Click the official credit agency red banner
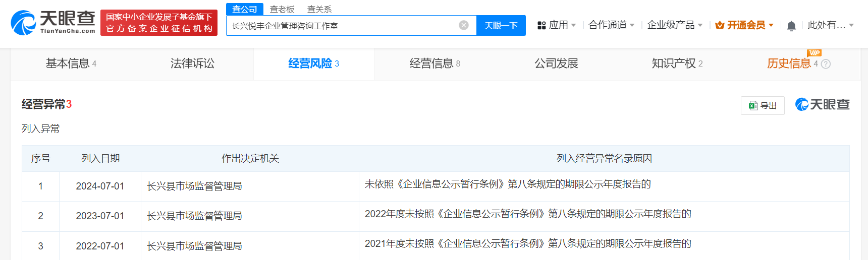The height and width of the screenshot is (260, 868). click(159, 23)
